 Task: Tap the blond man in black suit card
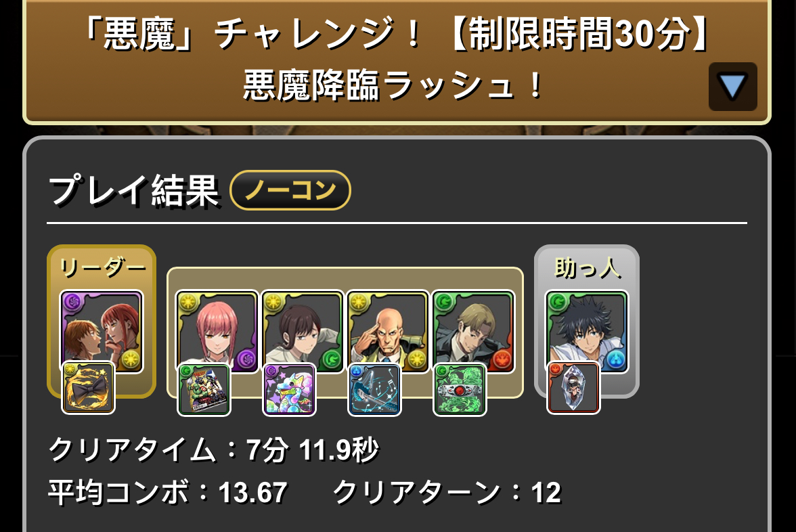point(473,331)
